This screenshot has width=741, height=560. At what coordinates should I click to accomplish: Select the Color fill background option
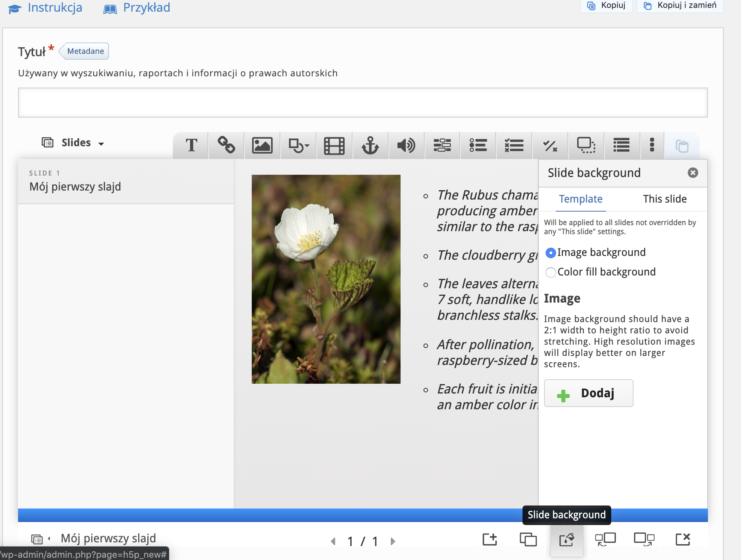[551, 272]
